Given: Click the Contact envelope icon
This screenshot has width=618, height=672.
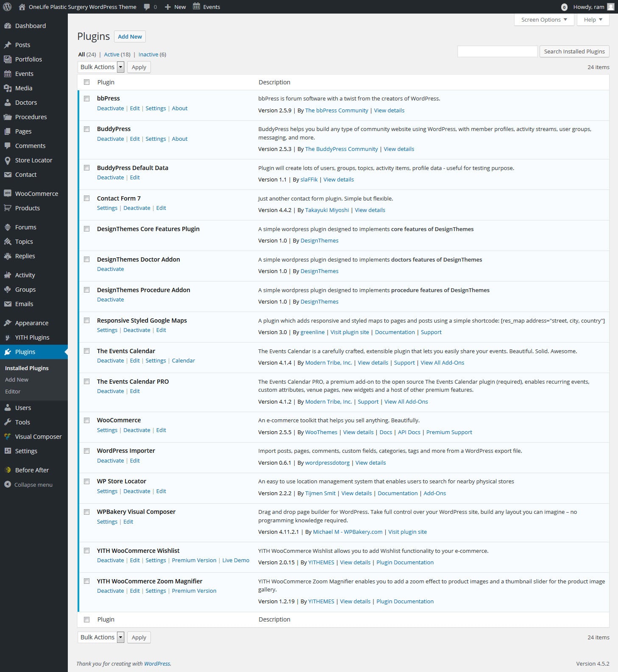Looking at the screenshot, I should (8, 175).
